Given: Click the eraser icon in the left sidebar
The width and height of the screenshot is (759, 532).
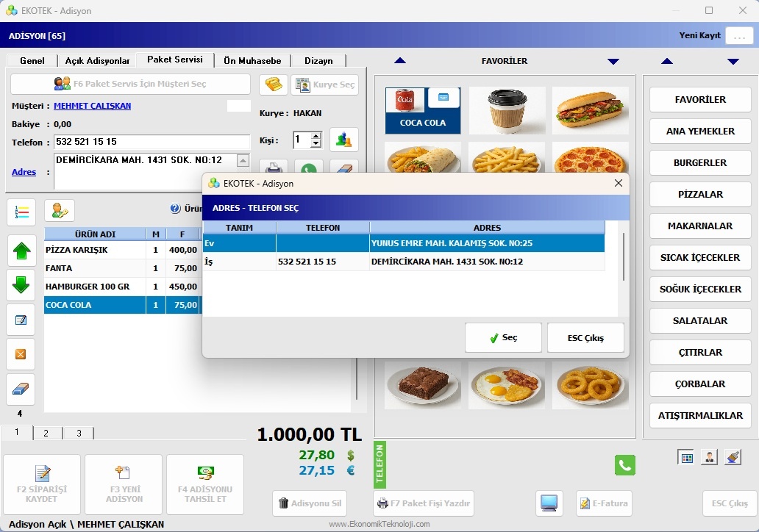Looking at the screenshot, I should pyautogui.click(x=21, y=389).
